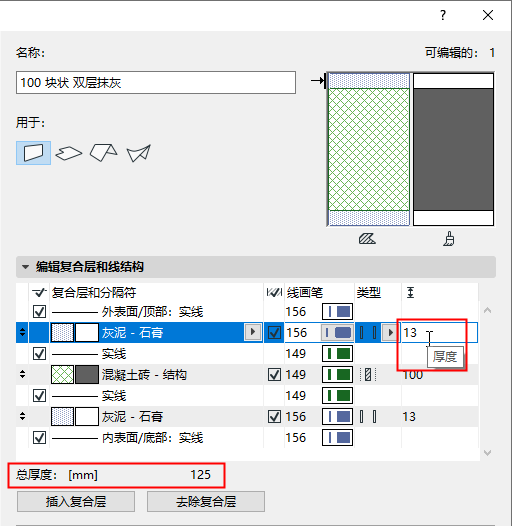Image resolution: width=512 pixels, height=526 pixels.
Task: Toggle end-line checkbox in bottom 灰泥 - 石膏 row
Action: (x=274, y=417)
